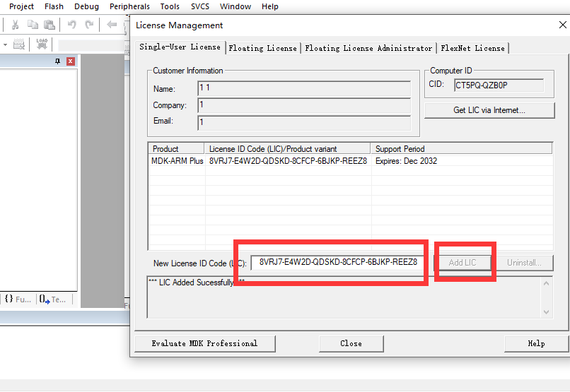
Task: Open the Tools menu
Action: (170, 6)
